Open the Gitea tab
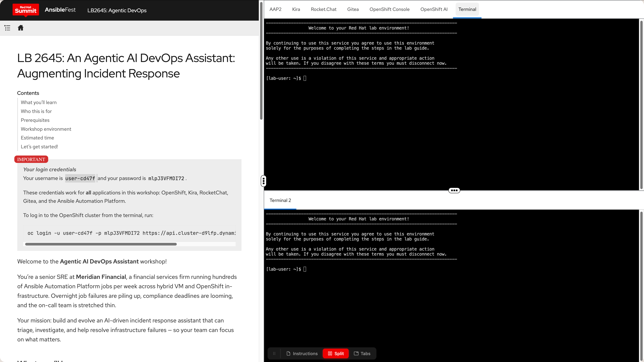The height and width of the screenshot is (362, 644). pos(353,10)
